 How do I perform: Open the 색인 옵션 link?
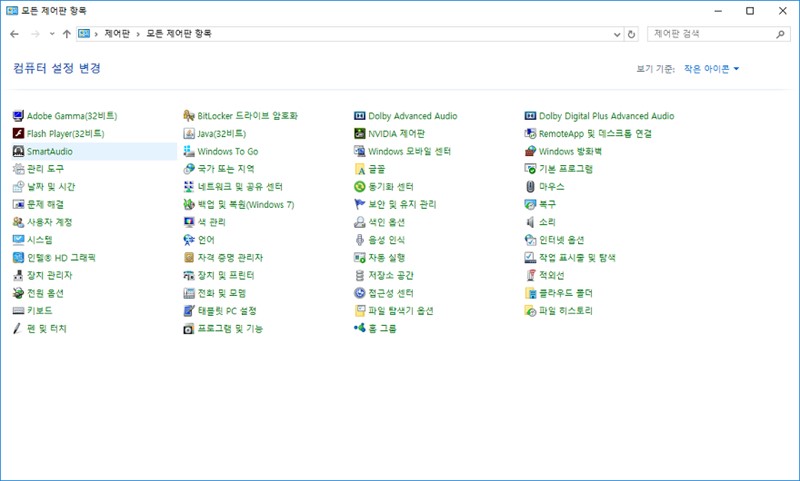387,222
